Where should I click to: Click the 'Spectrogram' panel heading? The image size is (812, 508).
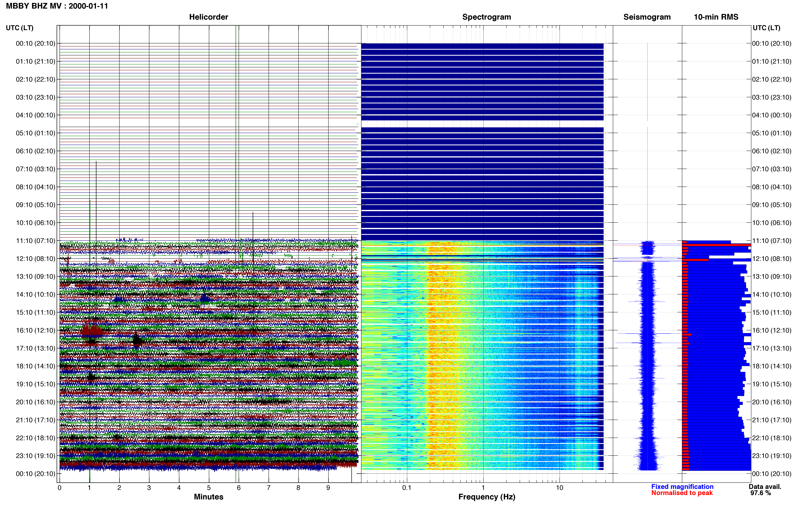(x=487, y=17)
